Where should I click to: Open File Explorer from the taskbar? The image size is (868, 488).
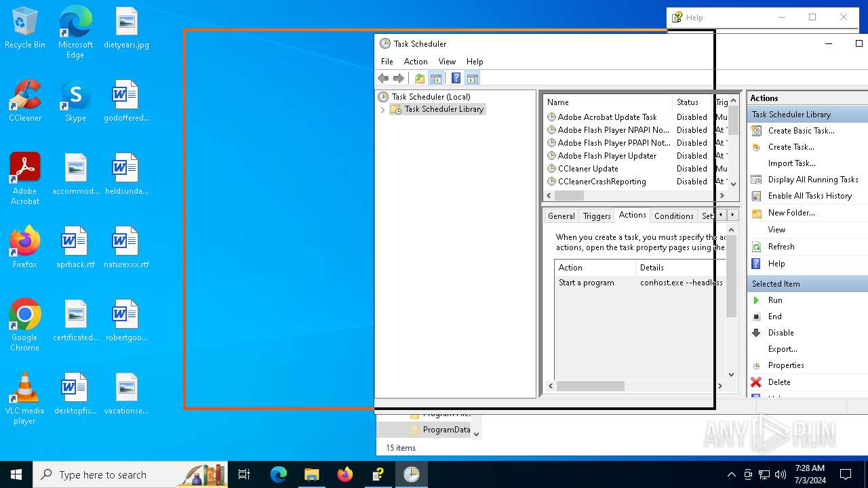click(x=311, y=474)
